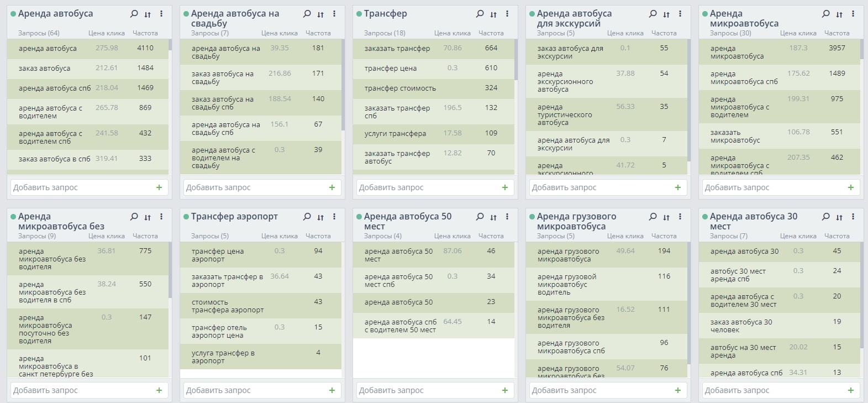Sort Трансфер card by Цена клика column
The height and width of the screenshot is (403, 868).
pyautogui.click(x=452, y=33)
